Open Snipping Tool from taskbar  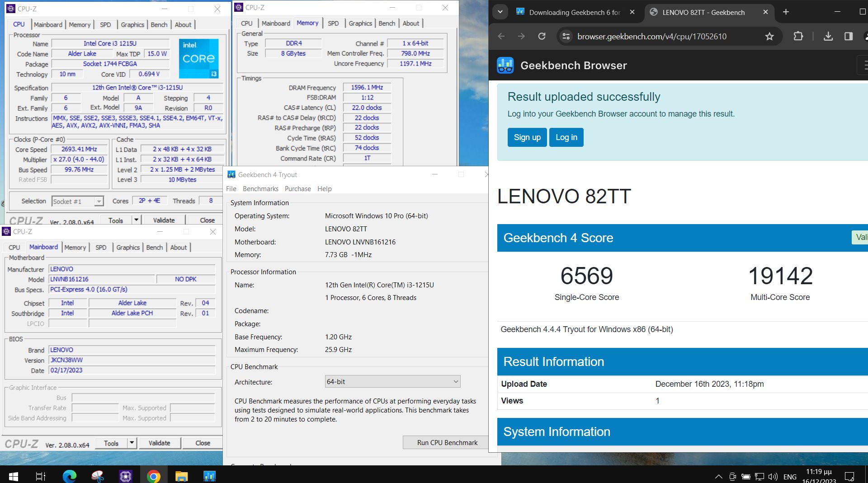tap(97, 476)
